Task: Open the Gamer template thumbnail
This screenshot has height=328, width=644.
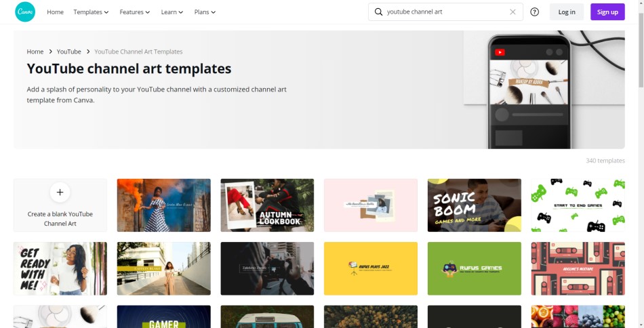Action: pos(164,316)
